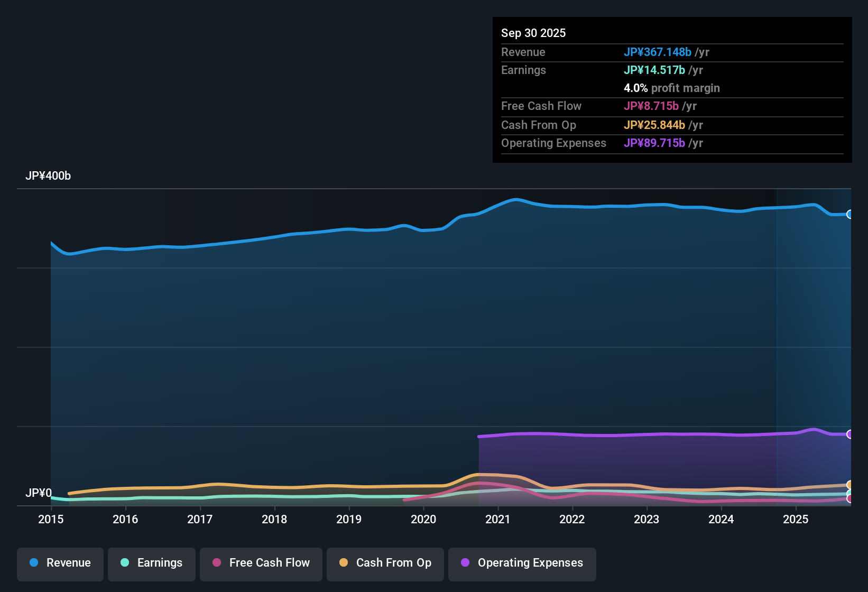Toggle the Earnings series off
The image size is (868, 592).
click(x=151, y=563)
